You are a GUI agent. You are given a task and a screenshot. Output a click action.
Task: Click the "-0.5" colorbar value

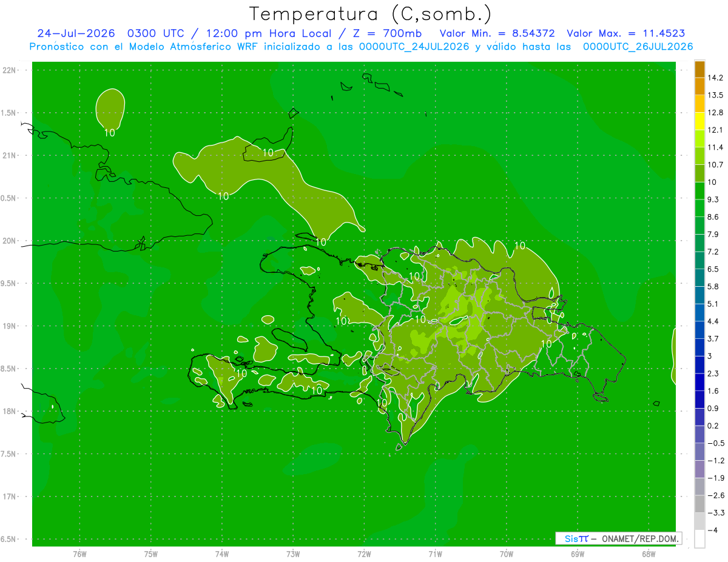(715, 443)
